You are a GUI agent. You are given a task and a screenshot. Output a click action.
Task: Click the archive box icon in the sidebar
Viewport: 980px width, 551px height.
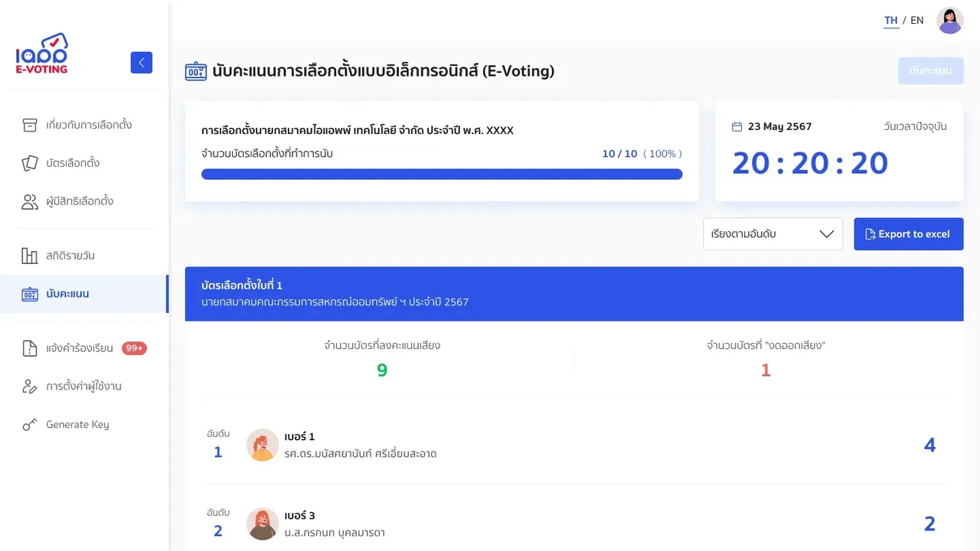point(30,125)
